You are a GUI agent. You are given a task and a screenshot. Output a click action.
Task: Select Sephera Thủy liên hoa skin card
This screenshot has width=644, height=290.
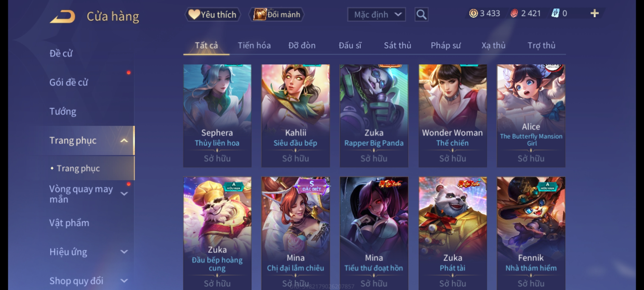217,116
